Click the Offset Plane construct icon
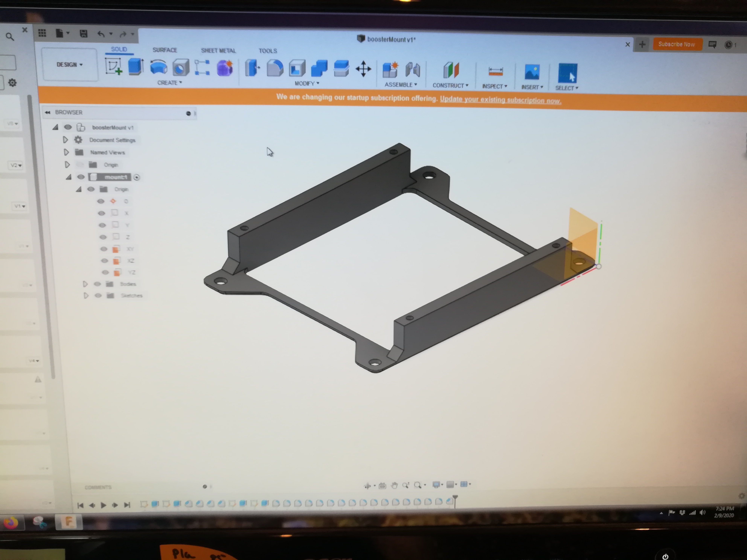Image resolution: width=747 pixels, height=560 pixels. [x=451, y=70]
